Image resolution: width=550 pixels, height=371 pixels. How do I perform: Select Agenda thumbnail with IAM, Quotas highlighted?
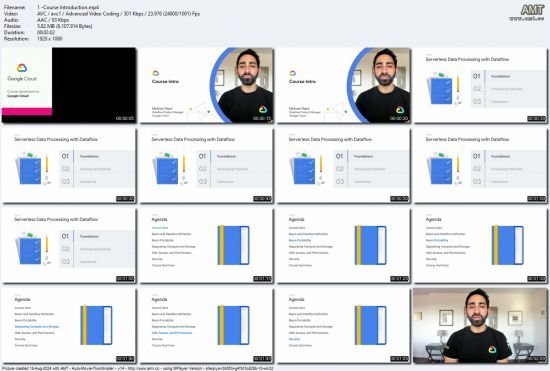(x=206, y=325)
